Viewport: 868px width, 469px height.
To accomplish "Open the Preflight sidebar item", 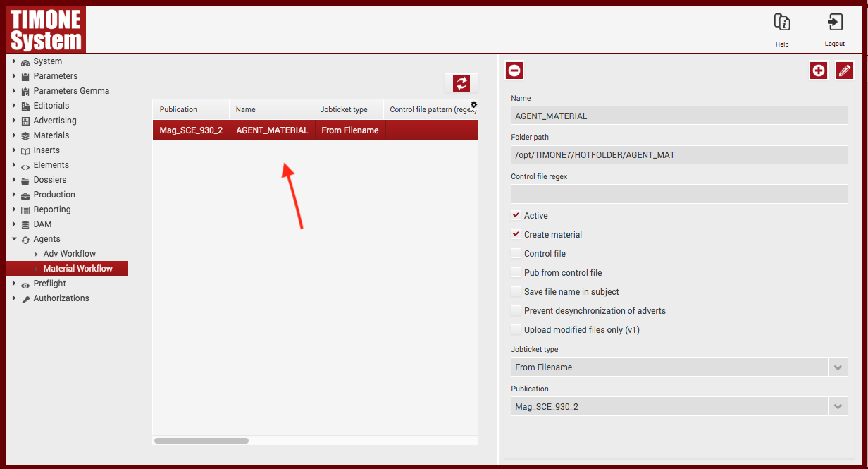I will [x=49, y=284].
